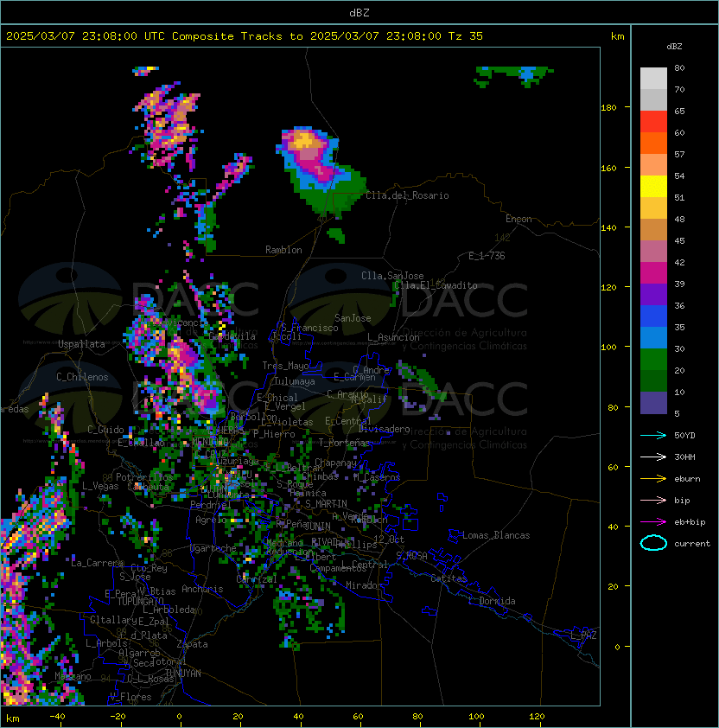Select the purple 36-39 dBZ legend band
719x728 pixels.
(x=653, y=294)
